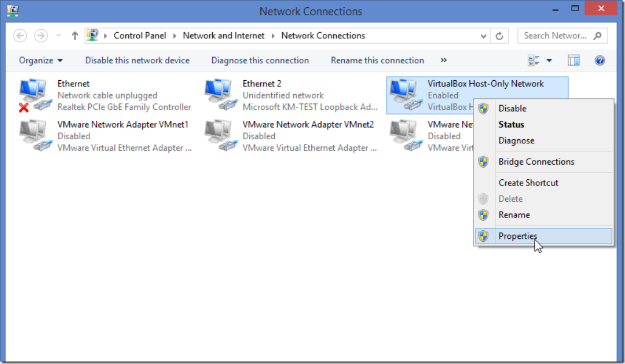Expand the address bar history dropdown
The height and width of the screenshot is (364, 625).
[483, 36]
